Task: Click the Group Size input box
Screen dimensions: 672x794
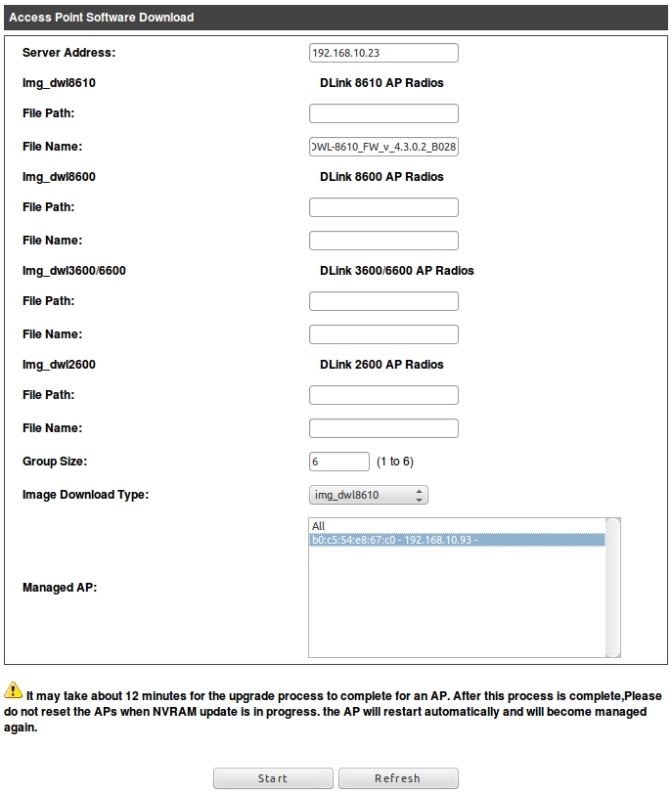Action: pos(338,462)
